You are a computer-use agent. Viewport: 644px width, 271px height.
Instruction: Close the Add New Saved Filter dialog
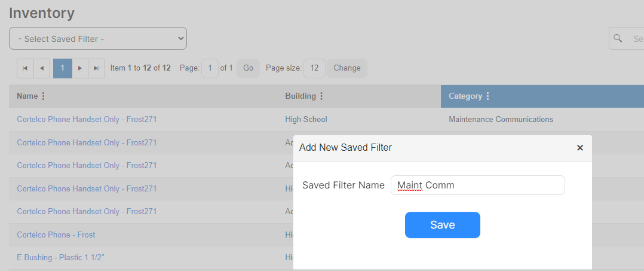tap(580, 148)
